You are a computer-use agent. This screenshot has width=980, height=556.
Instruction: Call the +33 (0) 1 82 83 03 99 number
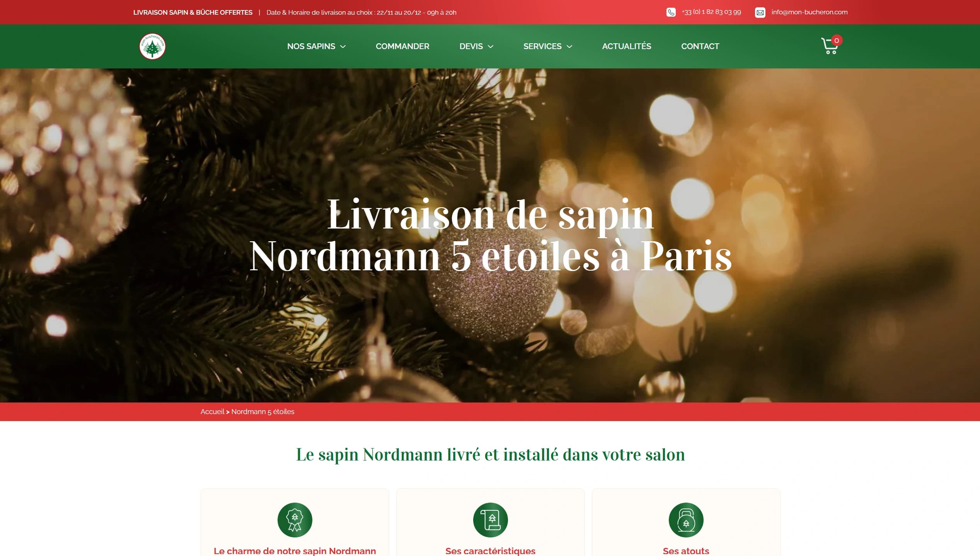pos(711,12)
